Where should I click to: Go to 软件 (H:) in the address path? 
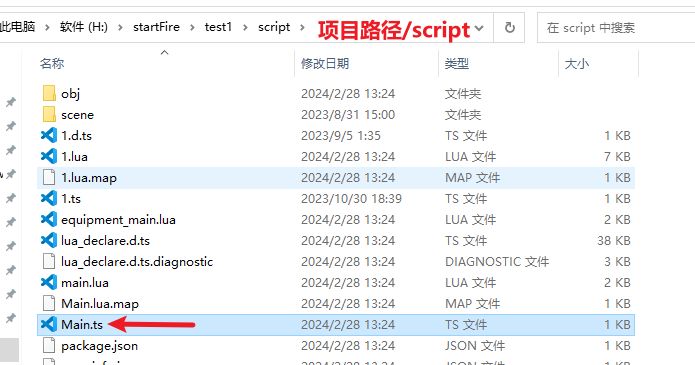84,27
